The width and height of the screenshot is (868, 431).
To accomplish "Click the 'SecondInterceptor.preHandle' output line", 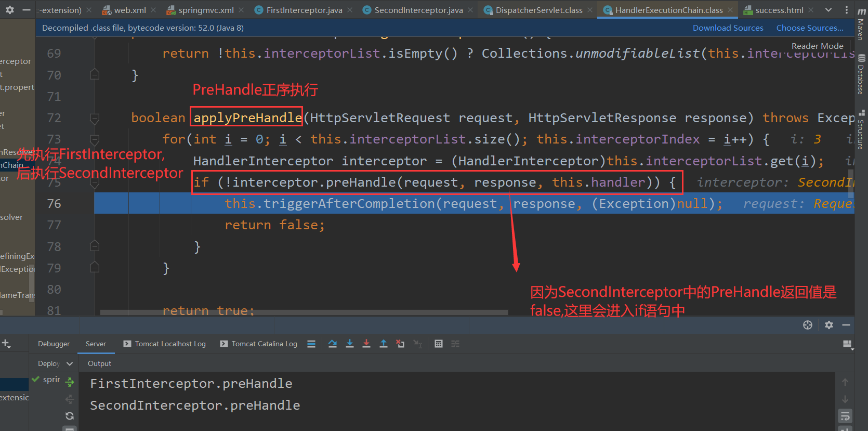I will click(x=195, y=406).
